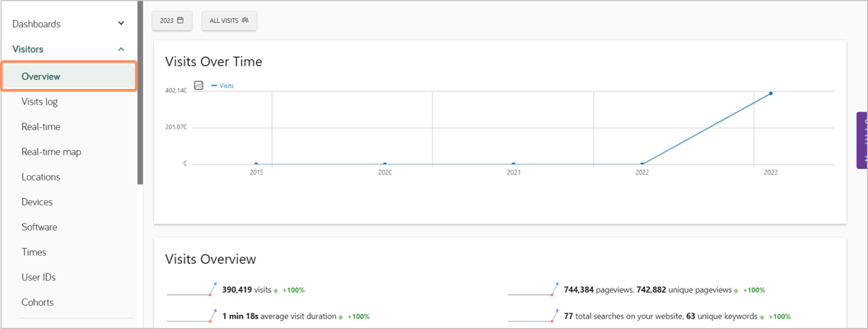Collapse the Visitors menu chevron
The width and height of the screenshot is (868, 329).
121,49
